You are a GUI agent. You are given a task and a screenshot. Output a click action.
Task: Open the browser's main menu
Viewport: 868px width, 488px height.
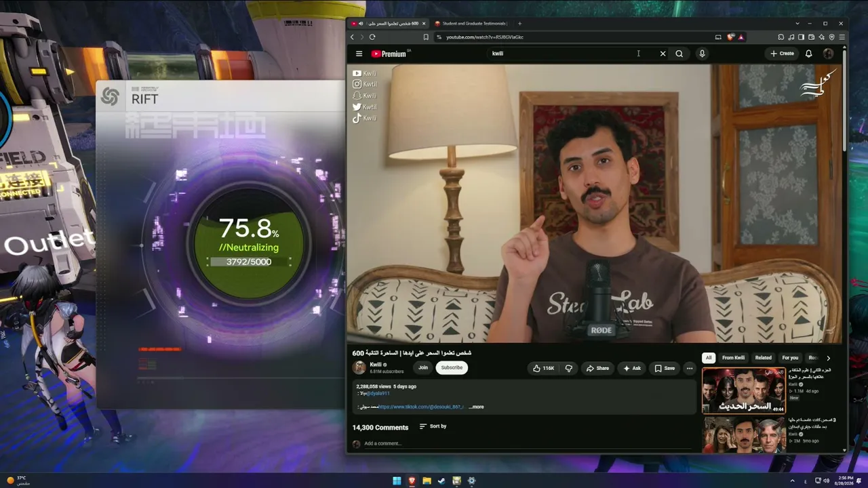pos(842,37)
